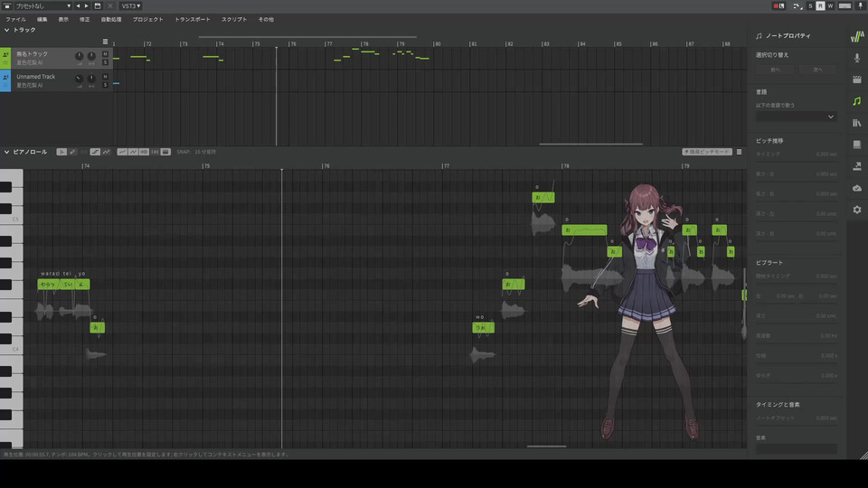Open the ファイル menu
Image resolution: width=868 pixels, height=488 pixels.
16,19
